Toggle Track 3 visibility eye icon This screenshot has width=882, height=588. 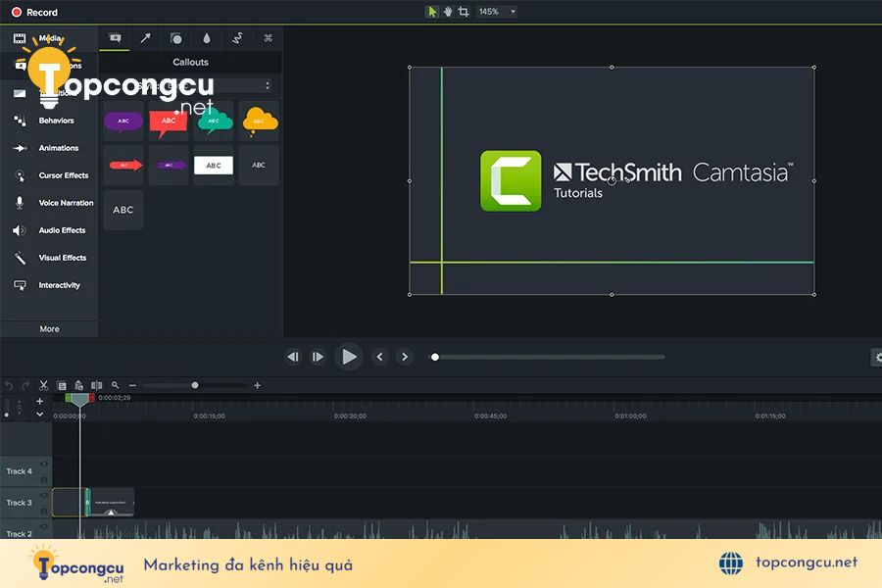(44, 495)
